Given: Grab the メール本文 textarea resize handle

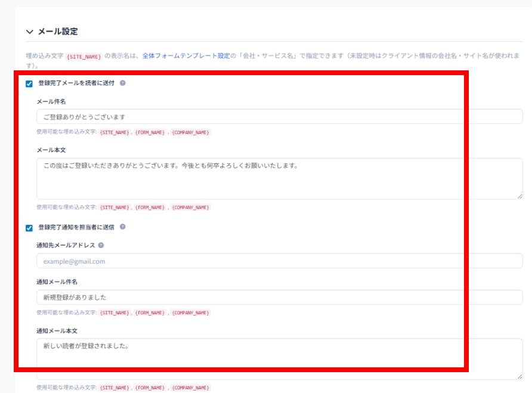Looking at the screenshot, I should click(x=519, y=196).
